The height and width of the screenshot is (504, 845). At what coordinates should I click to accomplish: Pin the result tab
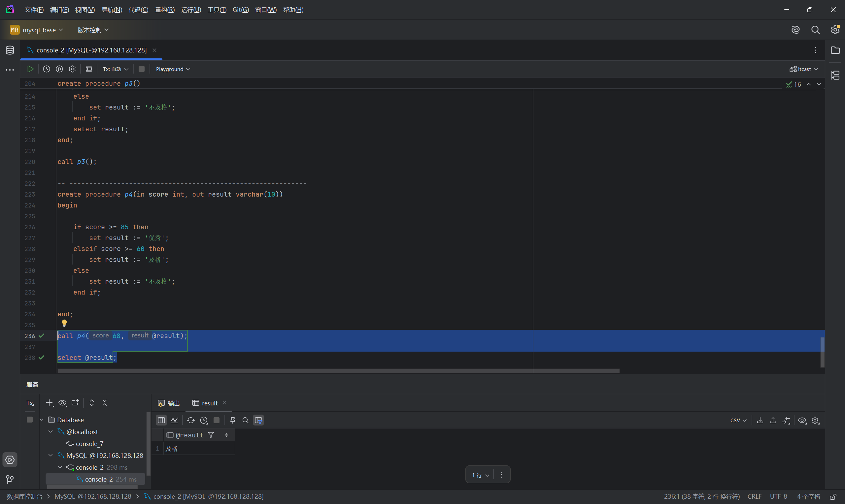coord(233,421)
